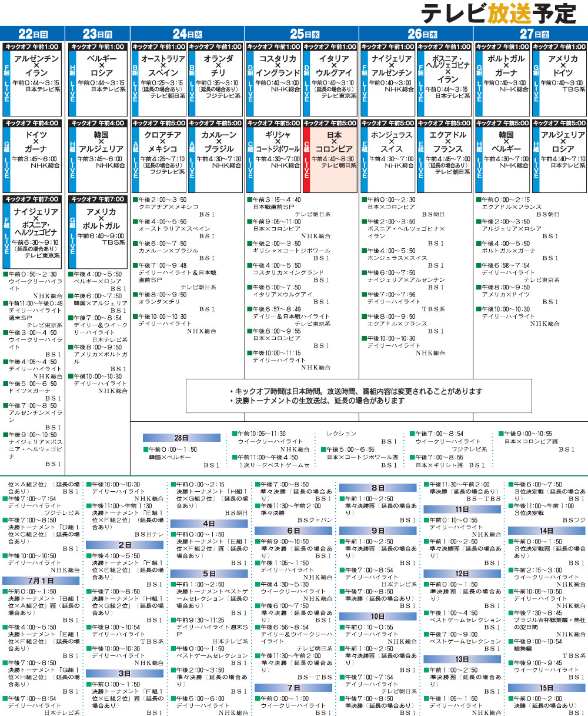The height and width of the screenshot is (716, 588).
Task: Open the 韓国×アルジェリア match card
Action: click(x=98, y=156)
